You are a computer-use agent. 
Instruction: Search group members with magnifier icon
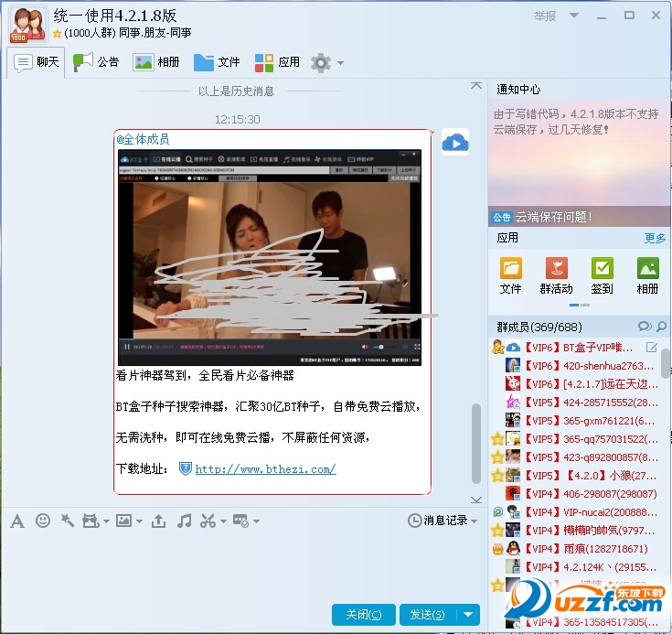click(x=662, y=327)
